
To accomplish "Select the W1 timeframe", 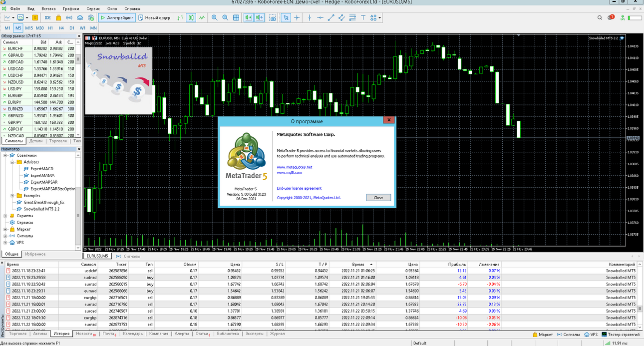I will tap(83, 28).
